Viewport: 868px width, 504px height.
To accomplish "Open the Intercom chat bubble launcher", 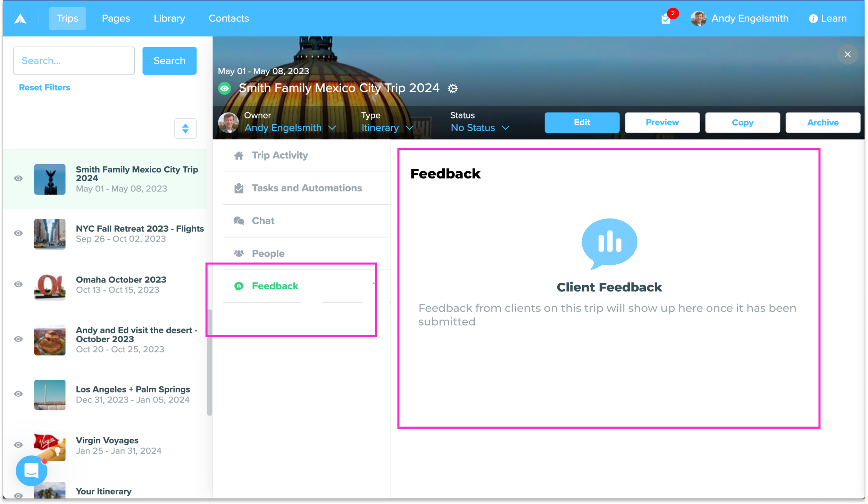I will pos(32,471).
